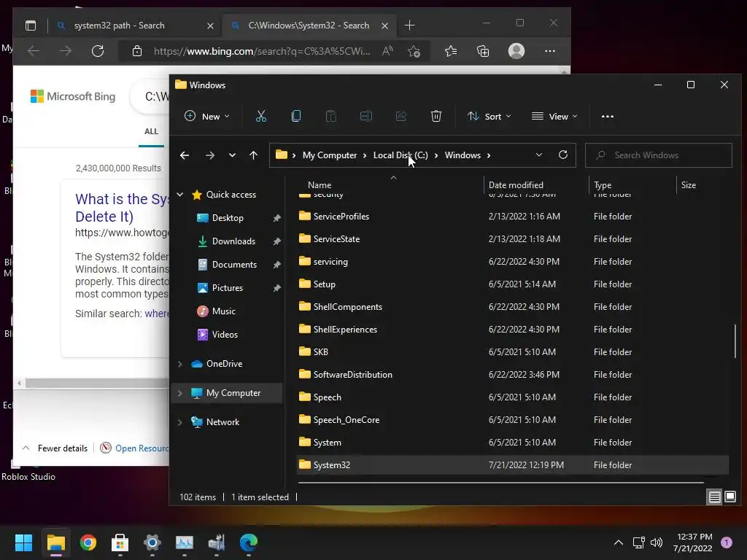747x560 pixels.
Task: Open Edge tab actions menu icon
Action: [x=31, y=26]
